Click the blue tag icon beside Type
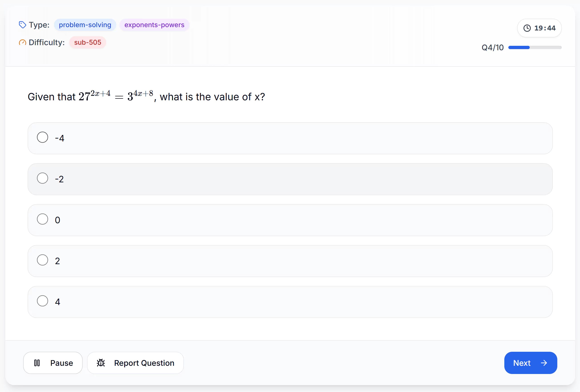Viewport: 580px width, 392px height. tap(22, 25)
